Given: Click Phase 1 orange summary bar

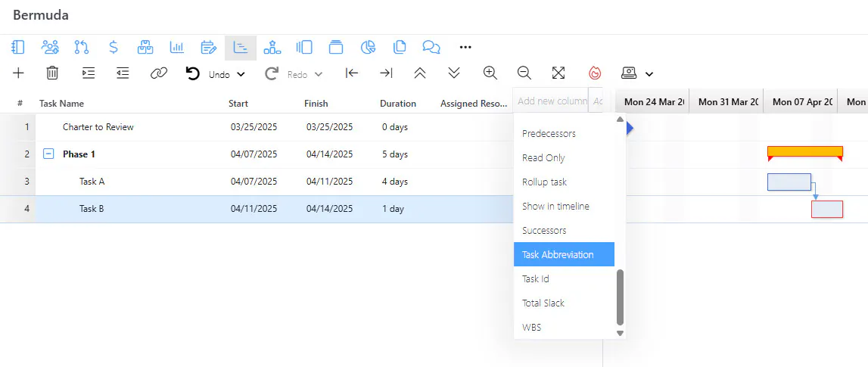Looking at the screenshot, I should coord(805,151).
